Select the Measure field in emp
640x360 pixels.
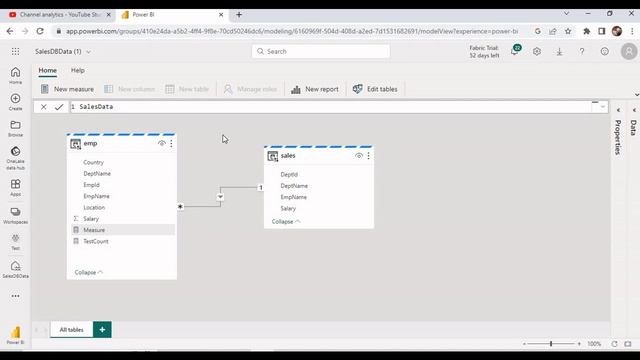(123, 230)
